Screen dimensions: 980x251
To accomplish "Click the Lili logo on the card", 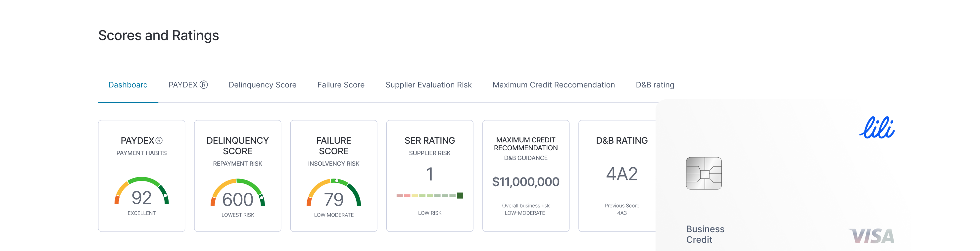I will 877,128.
